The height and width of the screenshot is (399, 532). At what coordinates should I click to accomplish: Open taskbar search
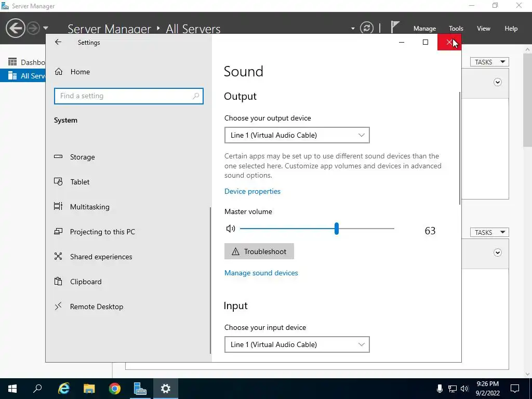[x=37, y=389]
